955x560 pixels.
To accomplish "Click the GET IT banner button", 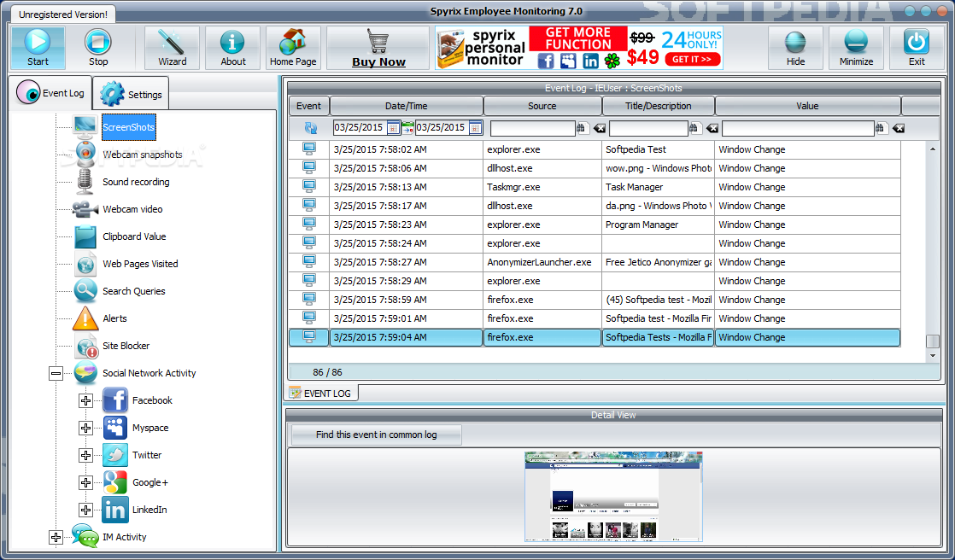I will pos(693,59).
